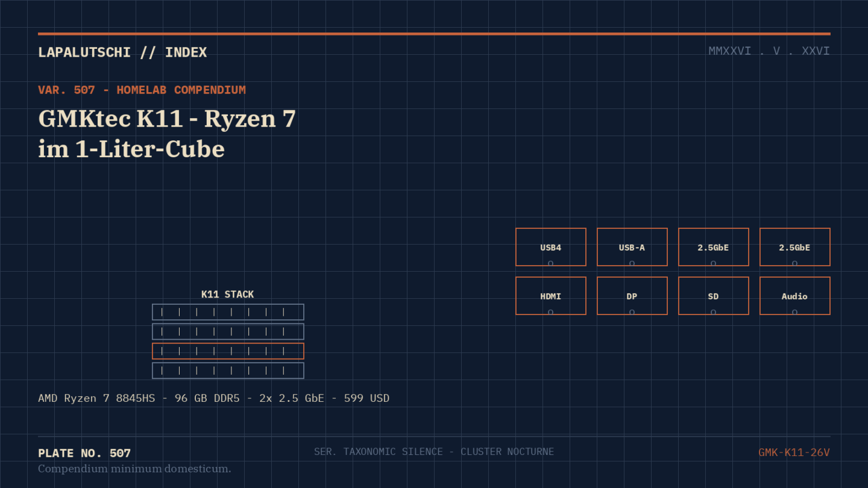Select the Audio port box

(795, 296)
